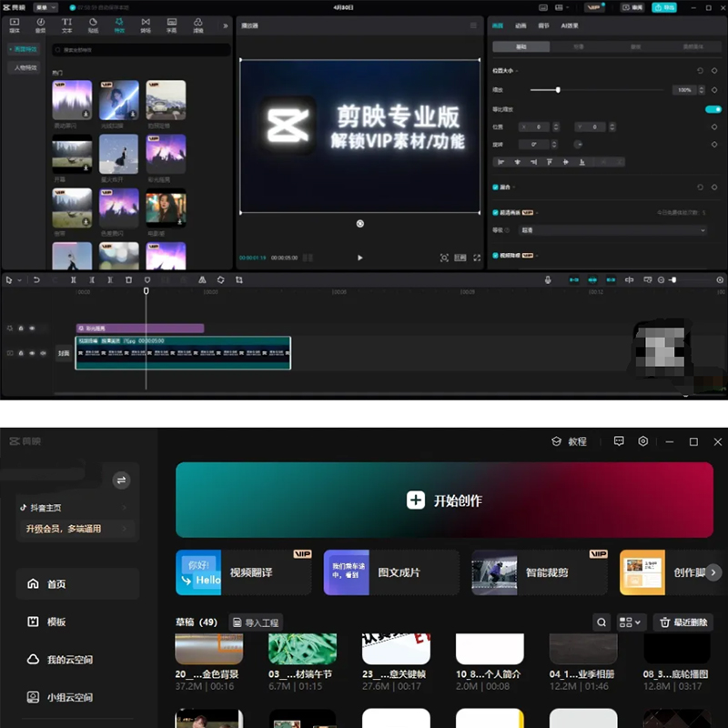Open settings hexagon icon in home window
Screen dimensions: 728x728
pos(642,441)
